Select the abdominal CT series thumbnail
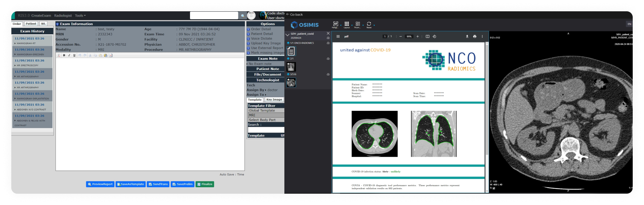The width and height of the screenshot is (644, 205). coord(291,83)
